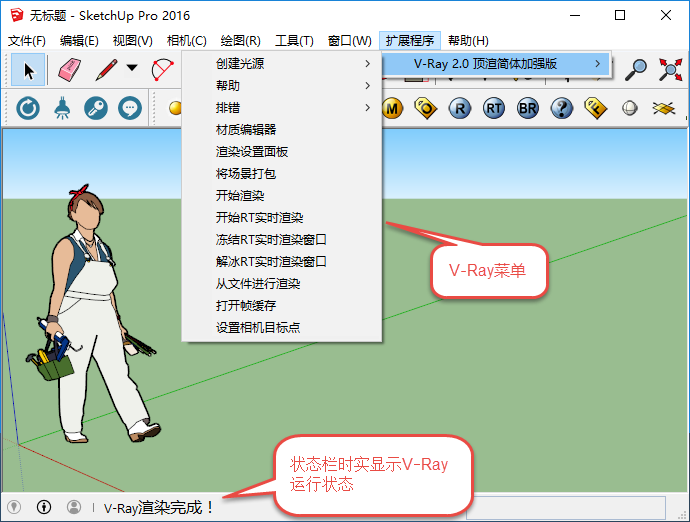This screenshot has height=522, width=690.
Task: Open the 窗口(W) menu
Action: 349,41
